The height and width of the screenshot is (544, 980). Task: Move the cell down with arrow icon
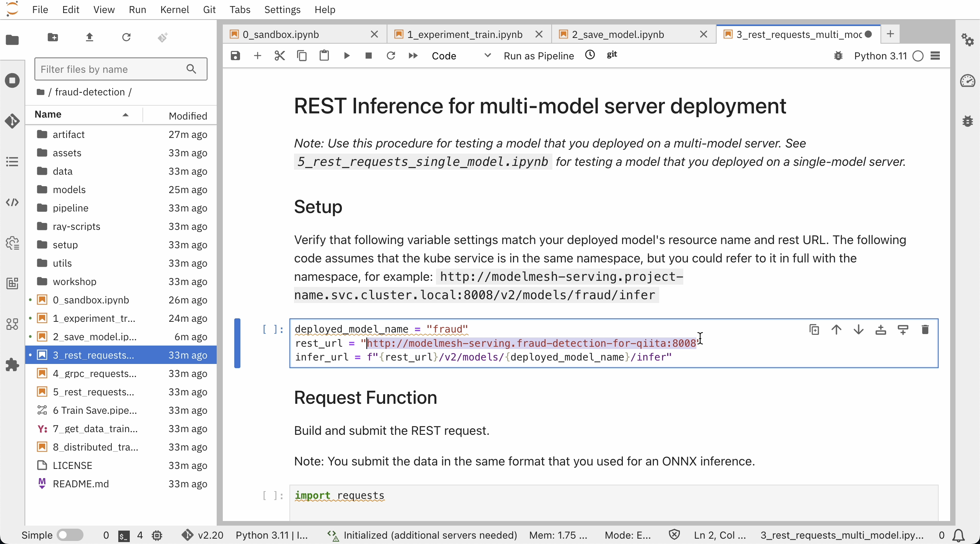click(x=858, y=329)
